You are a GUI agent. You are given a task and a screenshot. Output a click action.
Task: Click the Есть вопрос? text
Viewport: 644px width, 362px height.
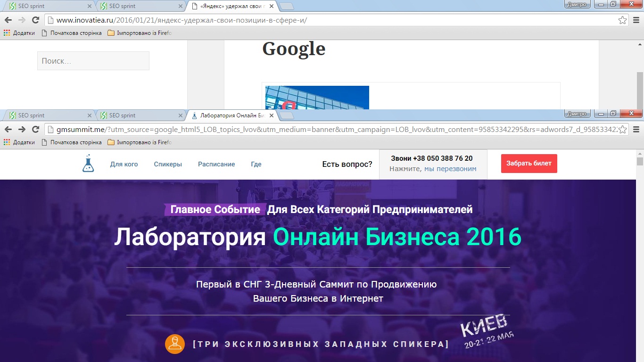pyautogui.click(x=347, y=164)
